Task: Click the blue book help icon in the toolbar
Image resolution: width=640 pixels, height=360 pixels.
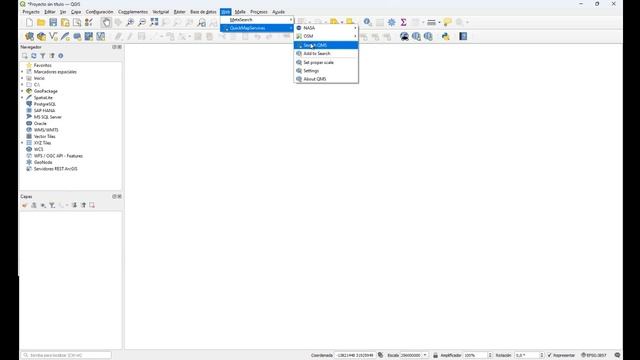Action: 463,37
